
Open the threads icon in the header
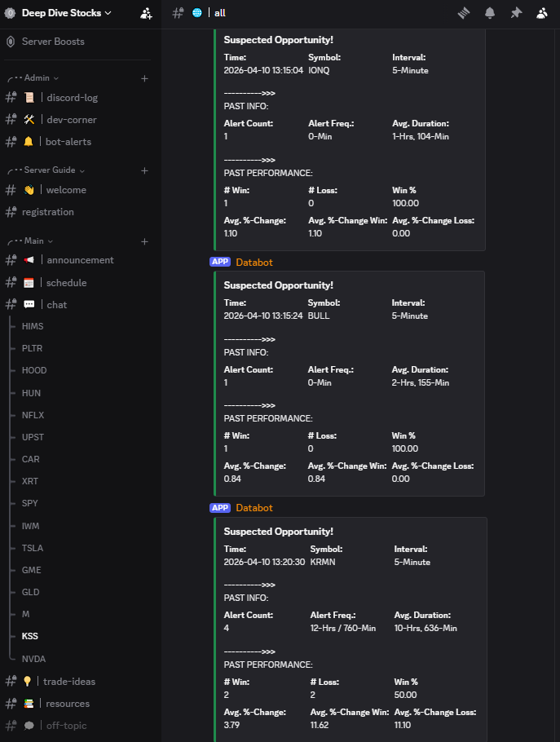(465, 13)
